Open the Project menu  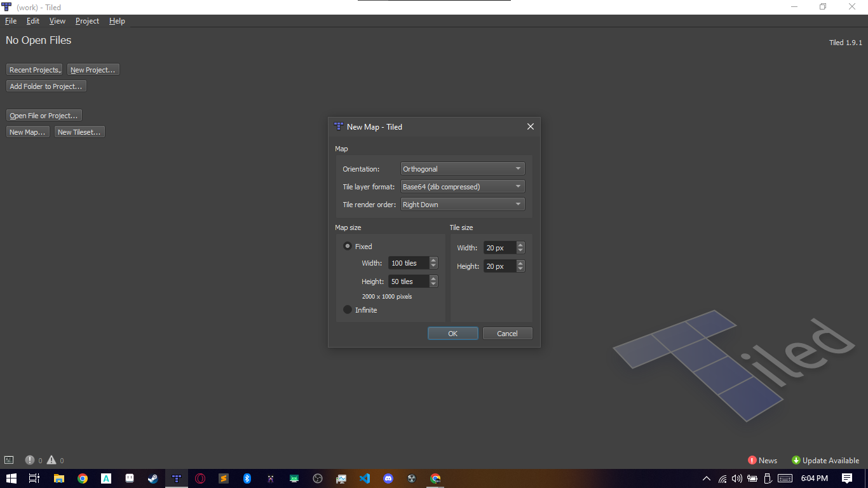[87, 21]
